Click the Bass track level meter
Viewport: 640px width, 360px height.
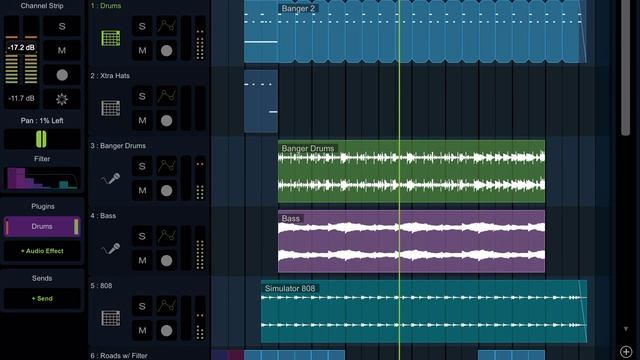coord(200,248)
